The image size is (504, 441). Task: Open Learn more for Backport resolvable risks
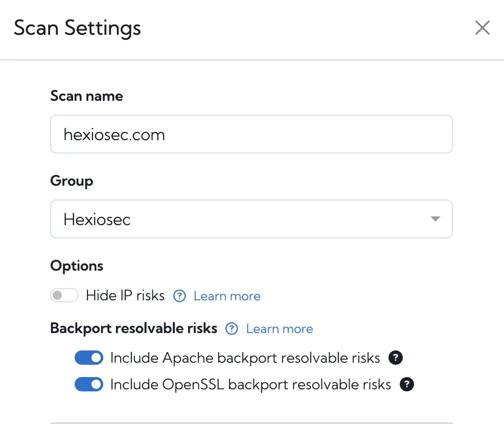tap(279, 329)
